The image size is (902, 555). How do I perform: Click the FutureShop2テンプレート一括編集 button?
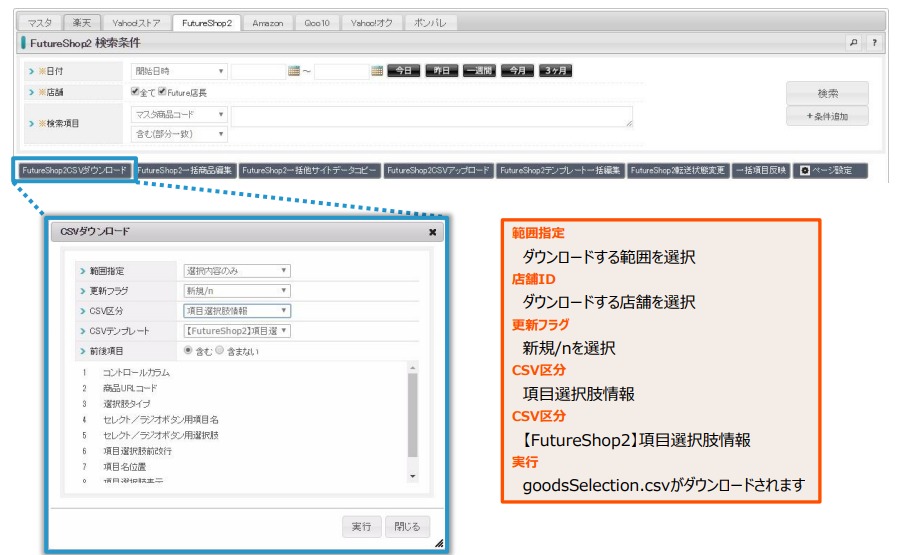click(x=560, y=171)
